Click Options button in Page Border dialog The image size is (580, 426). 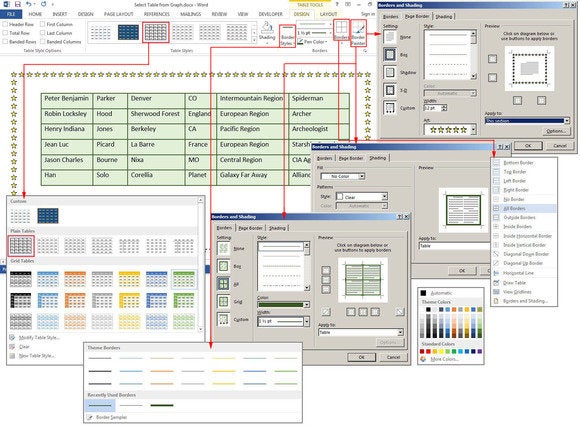(x=556, y=131)
